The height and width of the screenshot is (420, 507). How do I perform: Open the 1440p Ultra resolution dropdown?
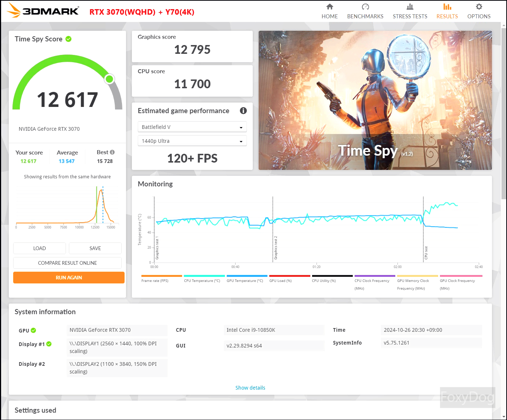click(192, 141)
